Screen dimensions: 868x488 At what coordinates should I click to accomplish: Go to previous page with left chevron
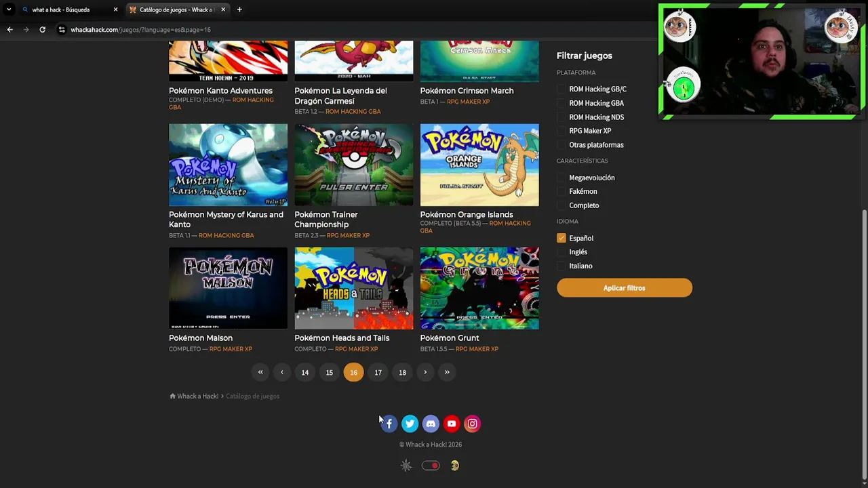pyautogui.click(x=282, y=372)
